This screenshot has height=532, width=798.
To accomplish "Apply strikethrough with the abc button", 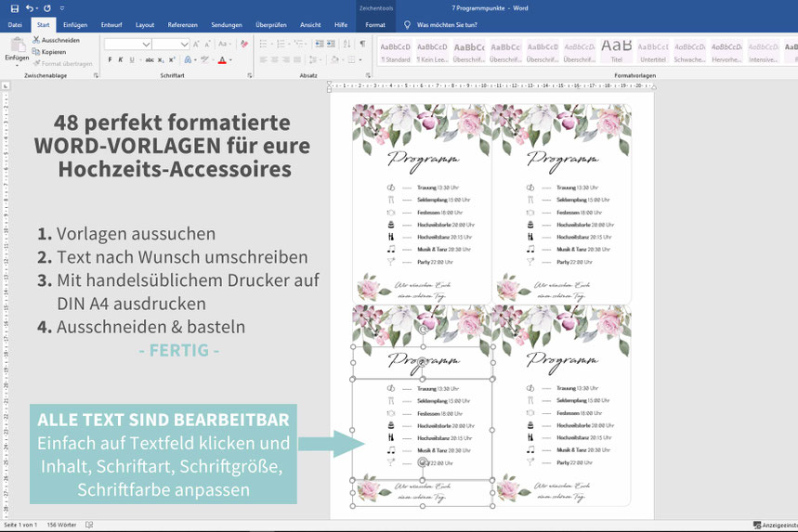I will point(150,60).
